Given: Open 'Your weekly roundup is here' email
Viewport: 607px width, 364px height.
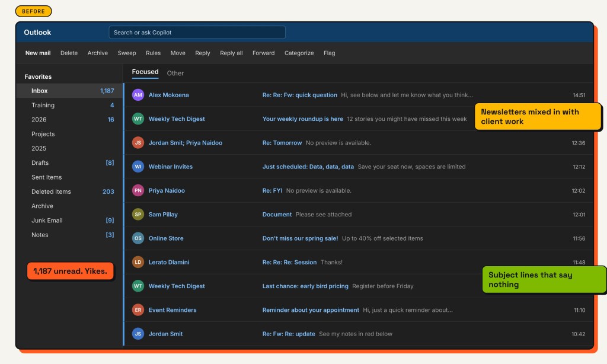Looking at the screenshot, I should pos(359,119).
